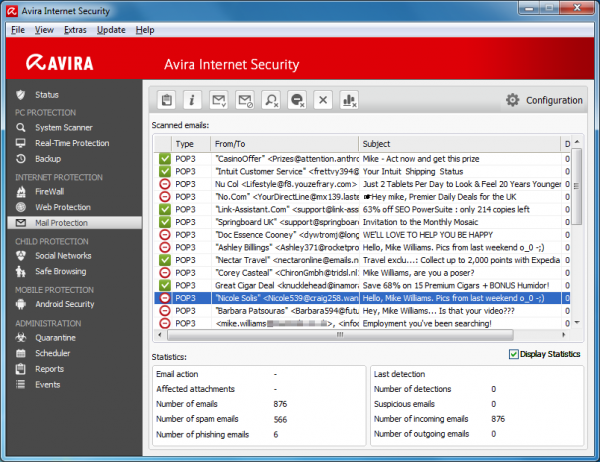
Task: Go to System Scanner
Action: (x=64, y=127)
